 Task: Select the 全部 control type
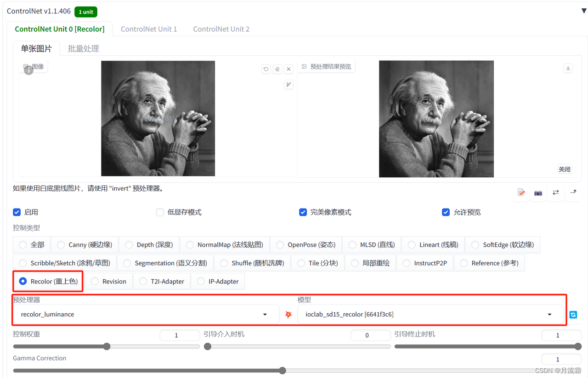pyautogui.click(x=31, y=245)
